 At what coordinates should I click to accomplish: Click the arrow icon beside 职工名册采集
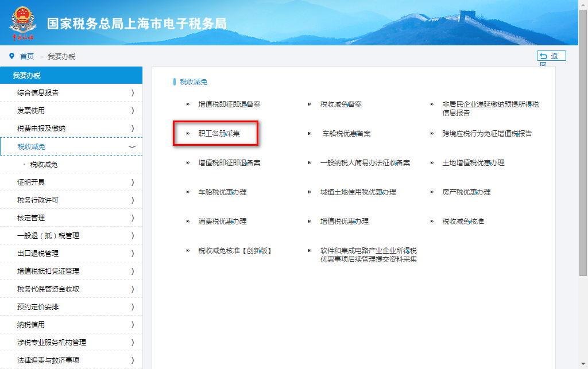pyautogui.click(x=188, y=133)
